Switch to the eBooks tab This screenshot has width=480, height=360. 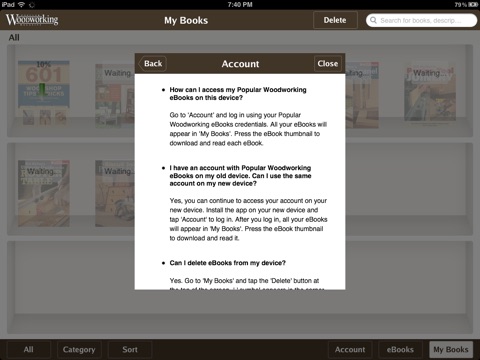click(400, 349)
